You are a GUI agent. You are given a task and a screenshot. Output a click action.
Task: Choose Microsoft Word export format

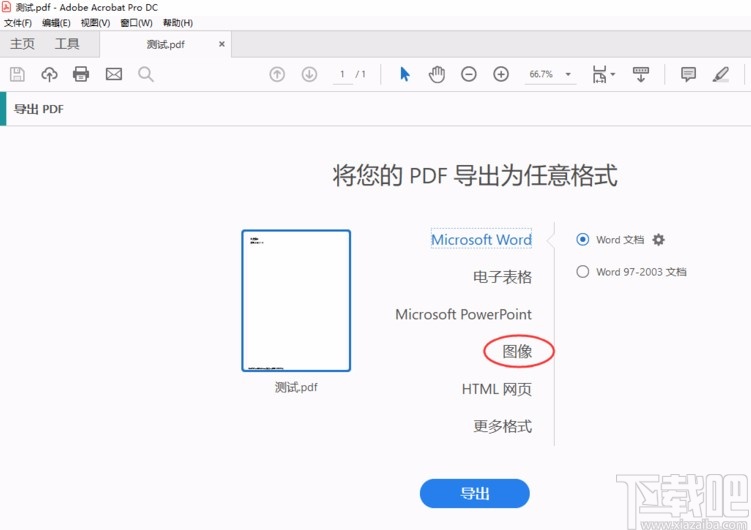click(x=481, y=239)
